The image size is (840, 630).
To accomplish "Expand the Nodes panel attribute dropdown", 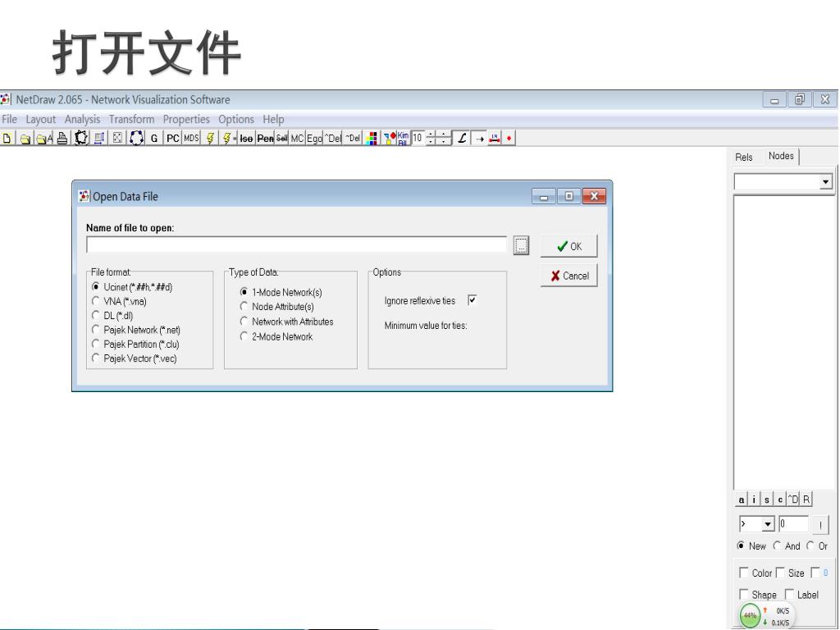I will 825,182.
